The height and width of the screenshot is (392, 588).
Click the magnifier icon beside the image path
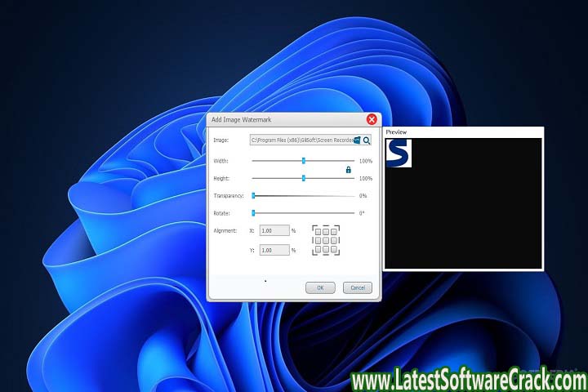pyautogui.click(x=367, y=140)
